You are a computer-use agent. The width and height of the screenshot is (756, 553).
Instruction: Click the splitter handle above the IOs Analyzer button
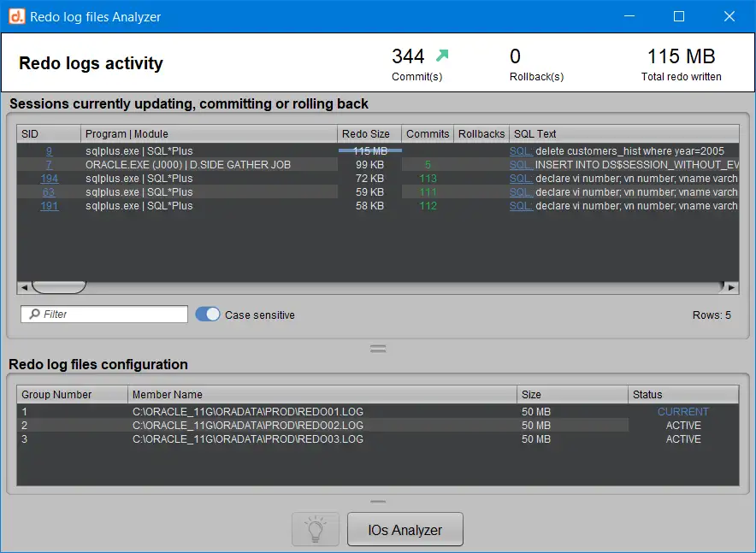(x=378, y=502)
